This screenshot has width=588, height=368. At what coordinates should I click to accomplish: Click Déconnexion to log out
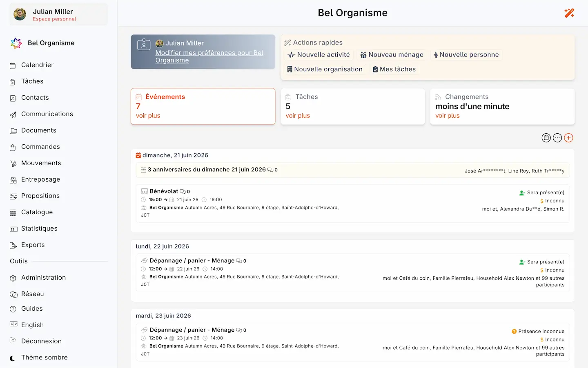point(41,341)
